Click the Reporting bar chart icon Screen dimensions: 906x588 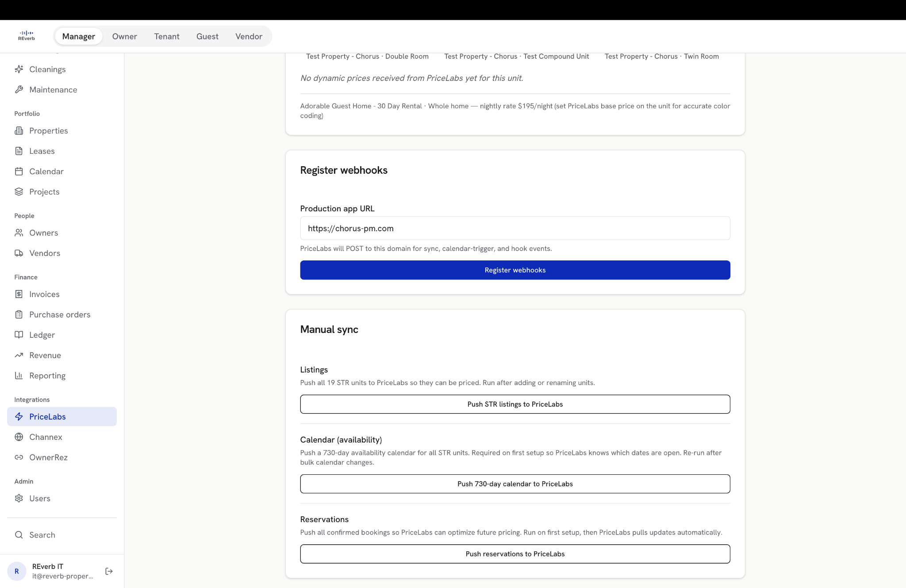pyautogui.click(x=19, y=376)
